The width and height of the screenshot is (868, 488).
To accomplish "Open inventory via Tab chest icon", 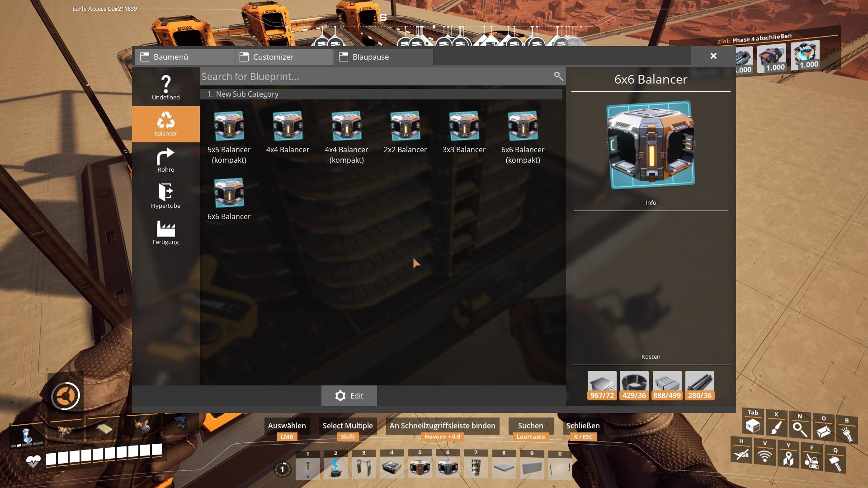I will (753, 422).
